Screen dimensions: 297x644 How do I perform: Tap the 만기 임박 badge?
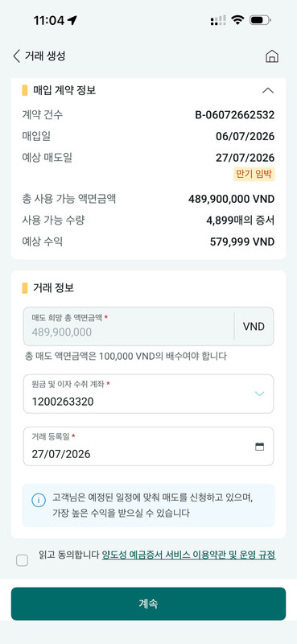pyautogui.click(x=254, y=174)
